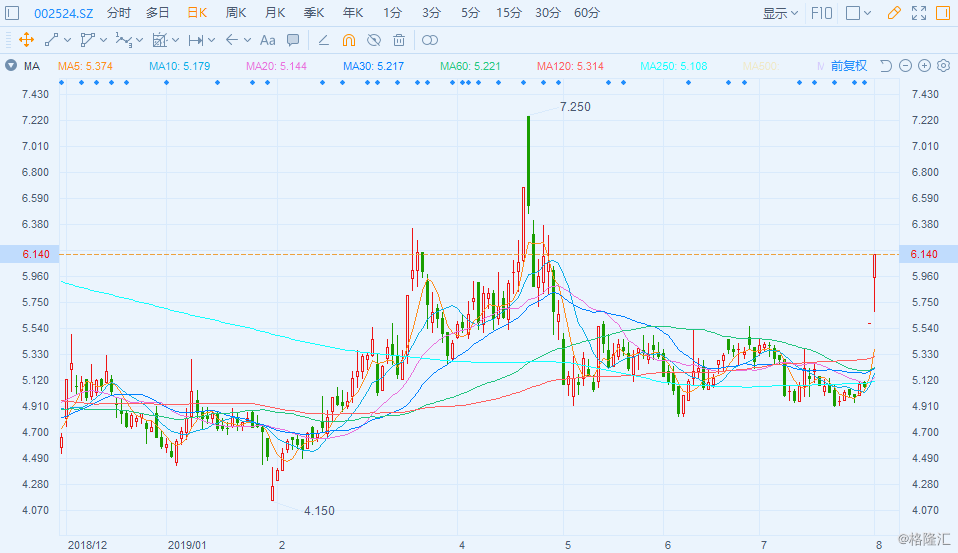Switch to 月K monthly chart
Screen dimensions: 958x553
pos(275,13)
